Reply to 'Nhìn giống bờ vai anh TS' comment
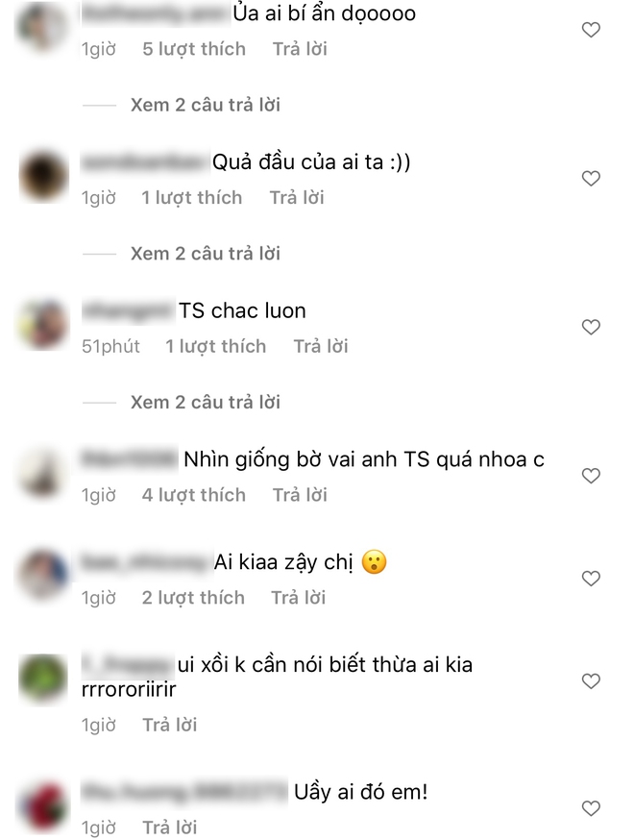This screenshot has width=634, height=840. 300,495
